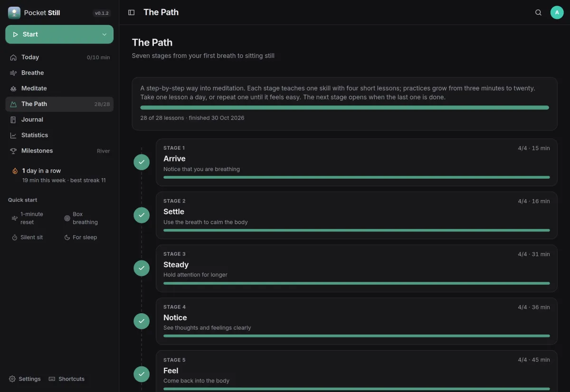Open the Stage 1 Arrive card
Screen dimensions: 570x392
pos(356,162)
